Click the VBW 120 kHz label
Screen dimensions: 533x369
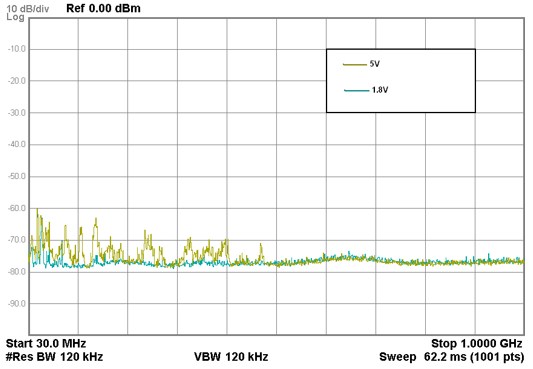[231, 357]
